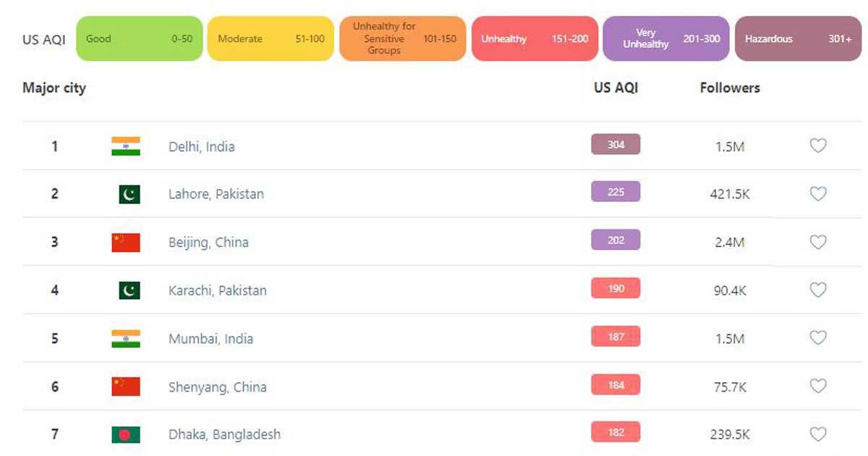This screenshot has height=456, width=868.
Task: Click the heart icon for Dhaka, Bangladesh
Action: pos(817,434)
